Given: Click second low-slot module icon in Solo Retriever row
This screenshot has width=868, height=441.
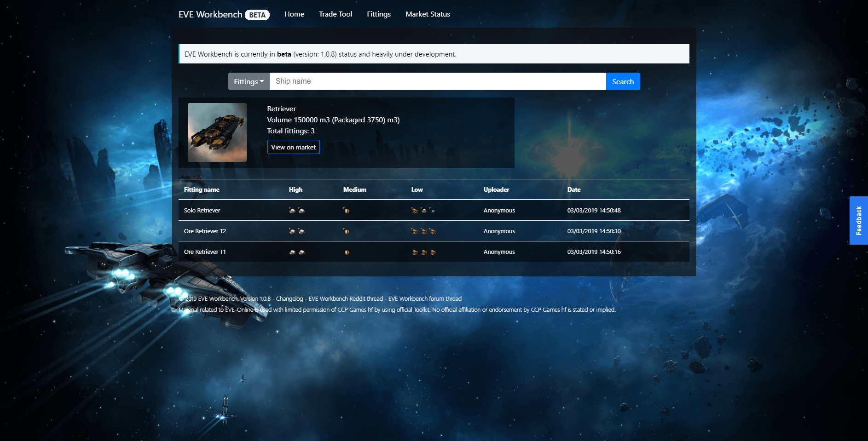Looking at the screenshot, I should [424, 211].
